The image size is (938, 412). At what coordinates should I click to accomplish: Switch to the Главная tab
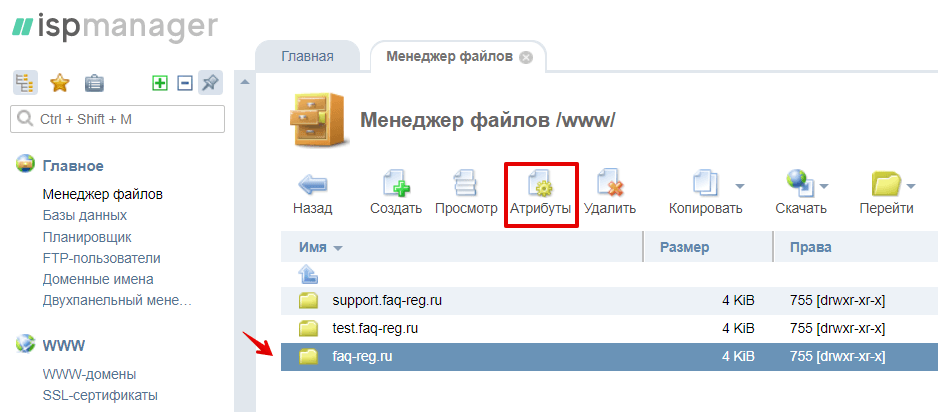pyautogui.click(x=307, y=57)
